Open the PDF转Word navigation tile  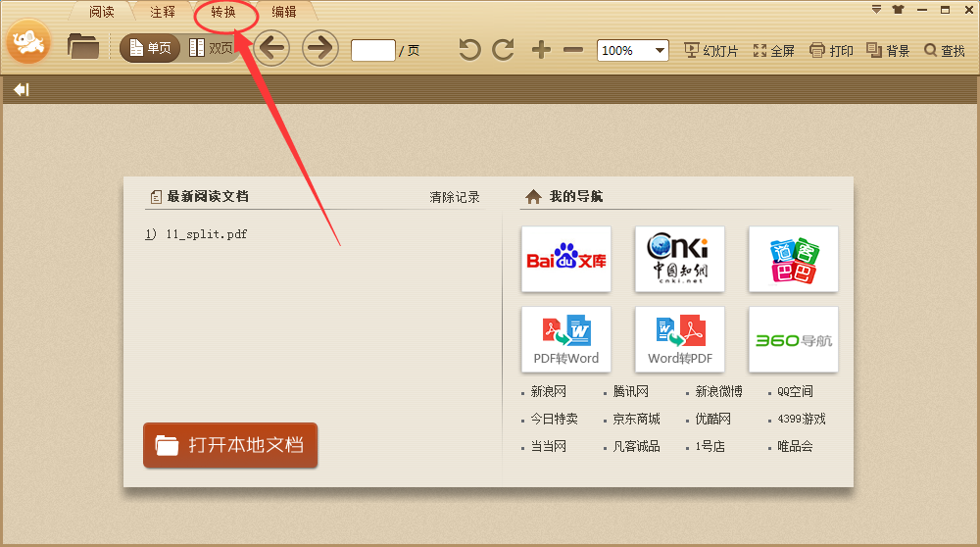(565, 339)
